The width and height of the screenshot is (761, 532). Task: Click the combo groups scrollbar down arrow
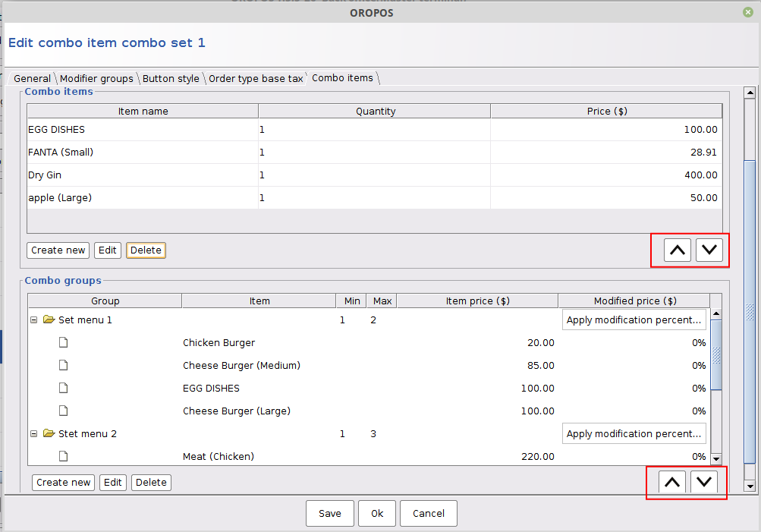[x=716, y=458]
